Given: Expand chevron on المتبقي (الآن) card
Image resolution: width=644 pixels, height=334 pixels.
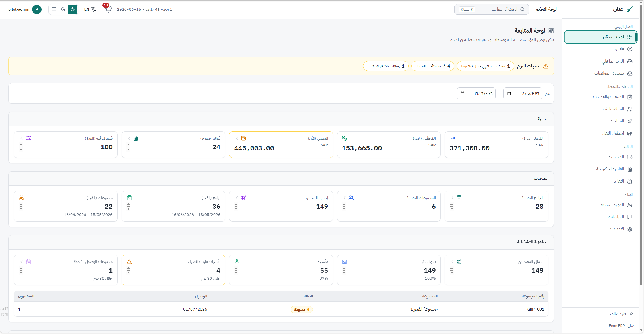Looking at the screenshot, I should (x=237, y=138).
